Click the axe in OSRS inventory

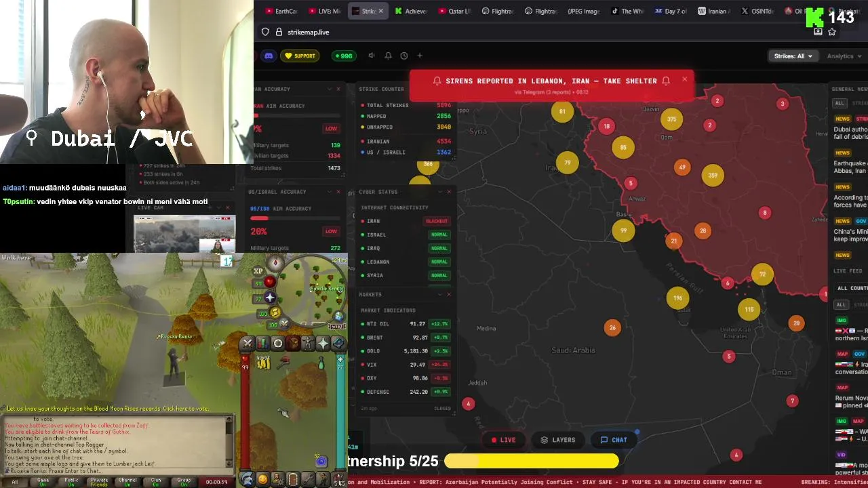click(x=283, y=364)
